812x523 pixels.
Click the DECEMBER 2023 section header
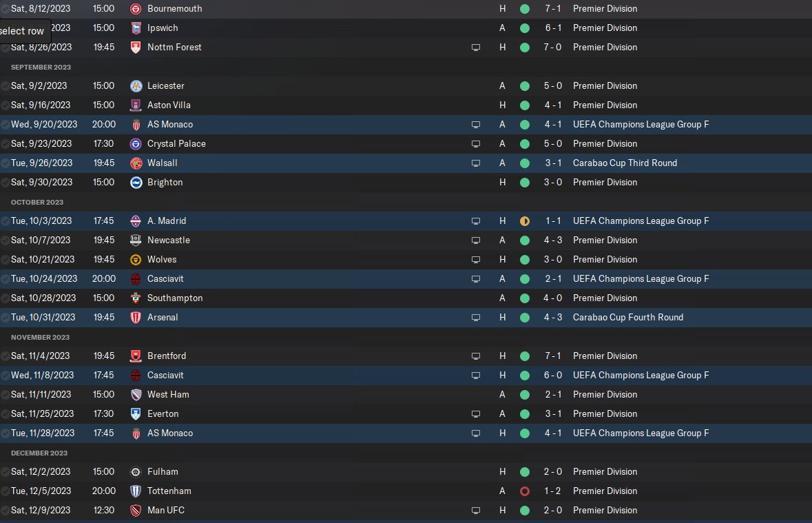click(x=39, y=453)
